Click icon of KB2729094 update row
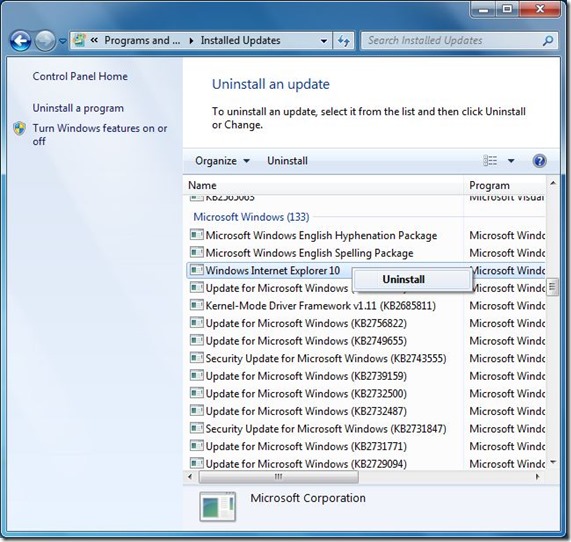The height and width of the screenshot is (542, 571). click(197, 463)
